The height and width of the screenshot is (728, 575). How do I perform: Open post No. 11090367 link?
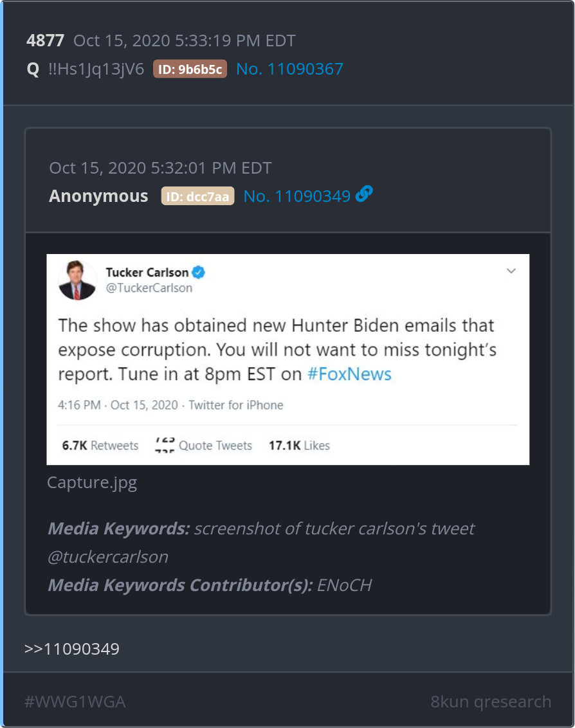pyautogui.click(x=289, y=69)
